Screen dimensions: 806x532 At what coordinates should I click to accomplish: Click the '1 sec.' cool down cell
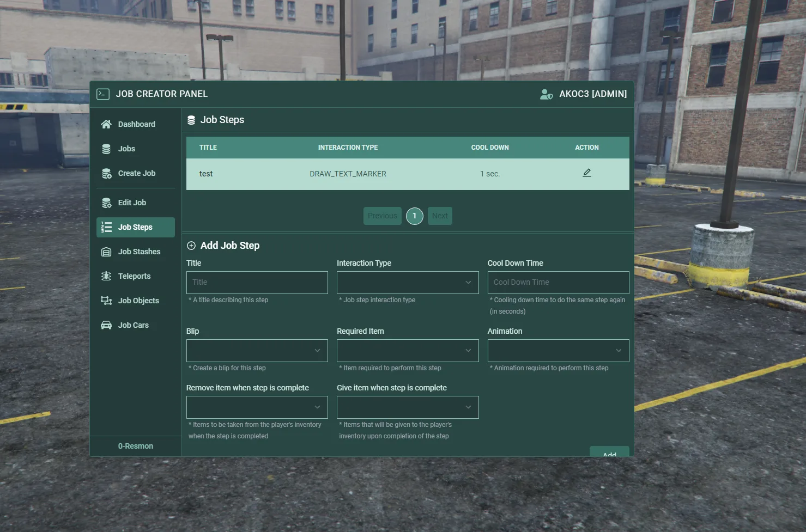(490, 174)
